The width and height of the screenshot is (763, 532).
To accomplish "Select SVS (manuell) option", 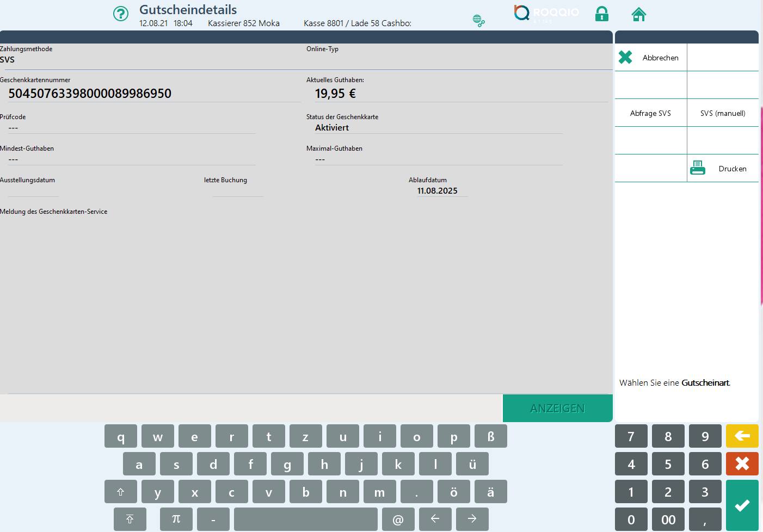I will [x=722, y=113].
